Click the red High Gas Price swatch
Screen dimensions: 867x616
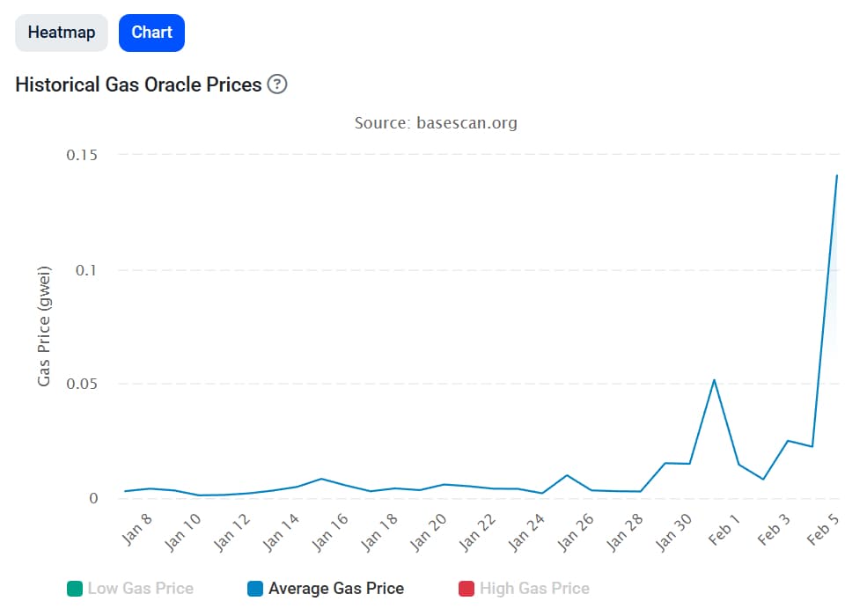pos(467,589)
